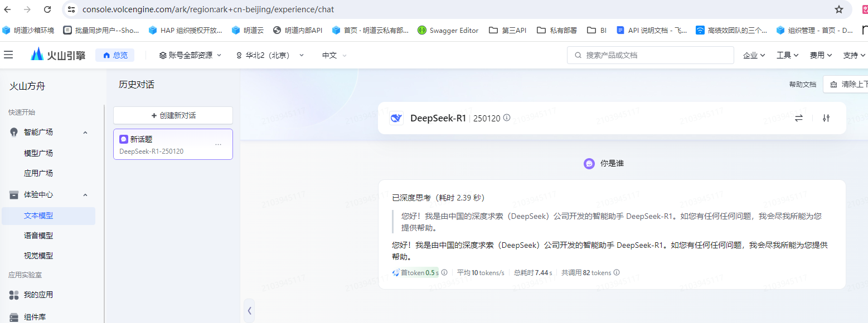This screenshot has height=323, width=868.
Task: Select 视觉模型 in the sidebar
Action: tap(38, 256)
